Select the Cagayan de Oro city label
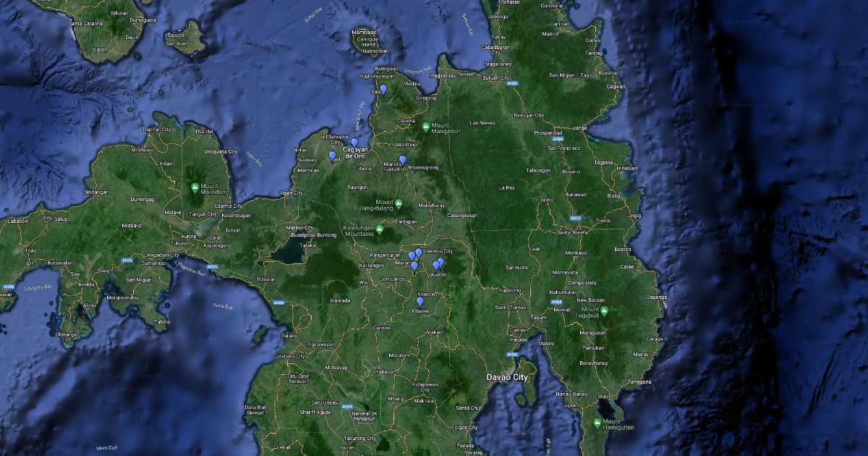868x456 pixels. 355,151
